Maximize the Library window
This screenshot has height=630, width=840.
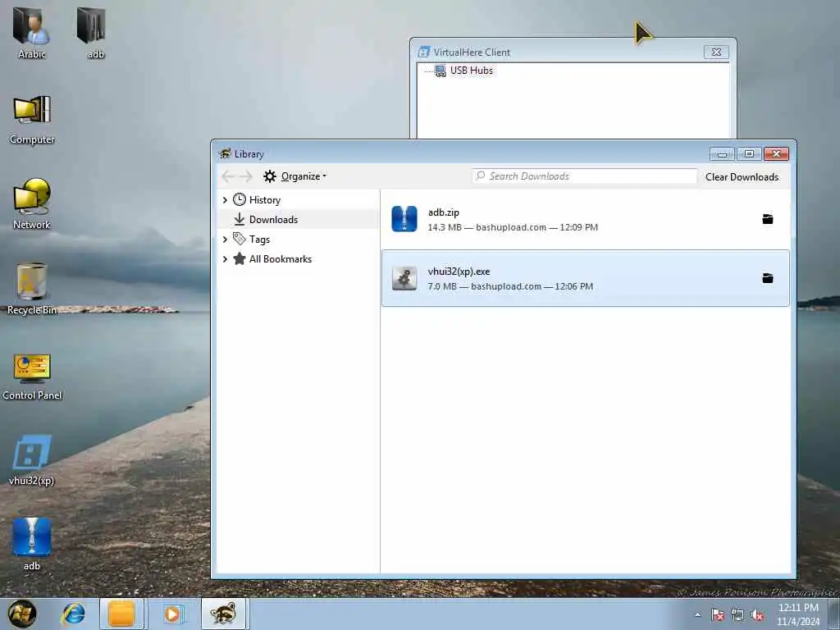749,154
